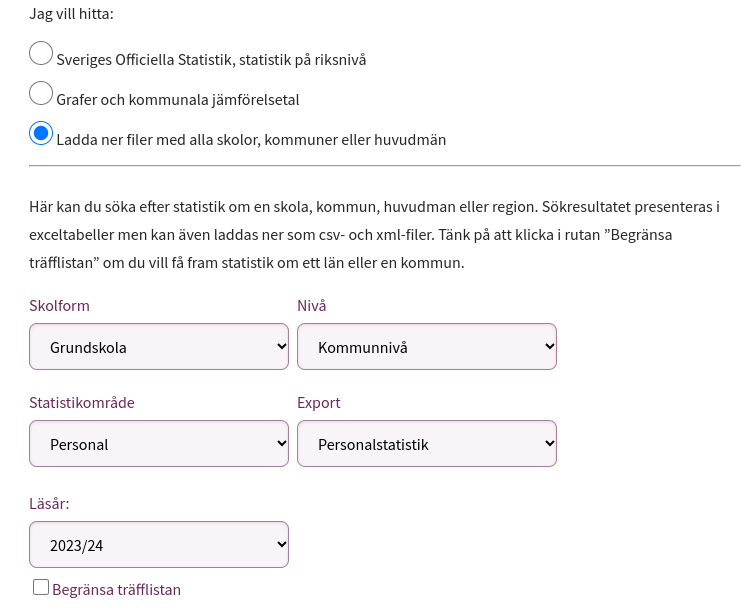Open the Statistikområde dropdown showing Personal
754x612 pixels.
pos(159,444)
